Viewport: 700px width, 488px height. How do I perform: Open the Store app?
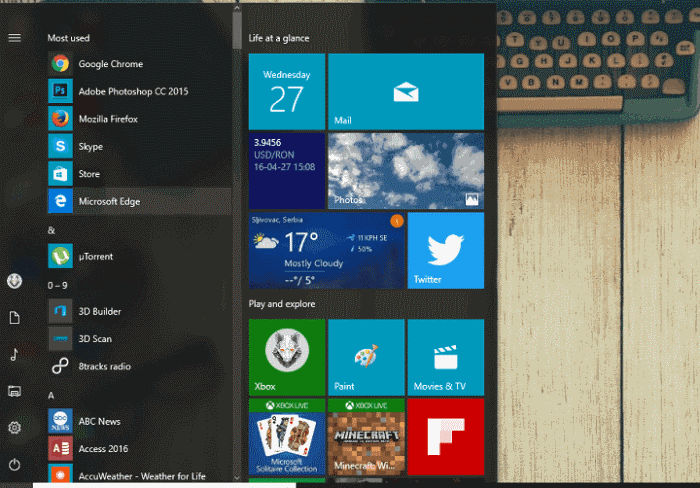coord(139,174)
